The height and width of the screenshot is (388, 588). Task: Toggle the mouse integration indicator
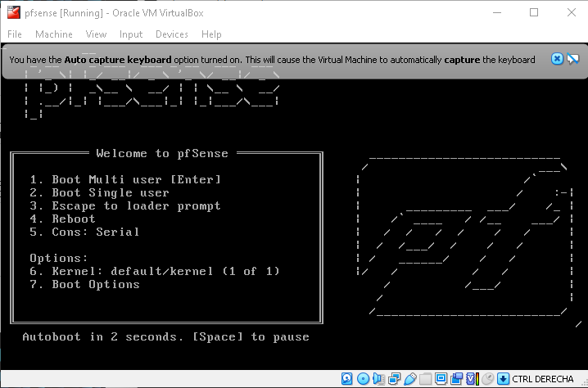click(488, 379)
